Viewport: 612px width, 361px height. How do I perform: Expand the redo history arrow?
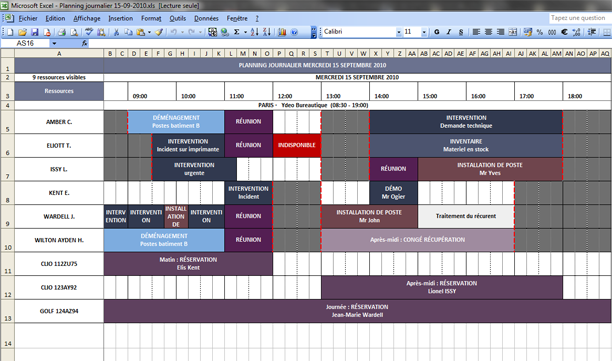click(200, 32)
